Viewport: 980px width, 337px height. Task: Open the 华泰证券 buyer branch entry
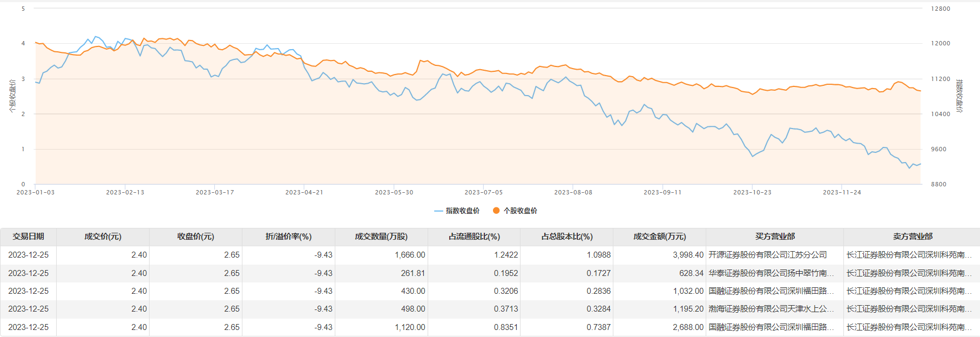(771, 273)
